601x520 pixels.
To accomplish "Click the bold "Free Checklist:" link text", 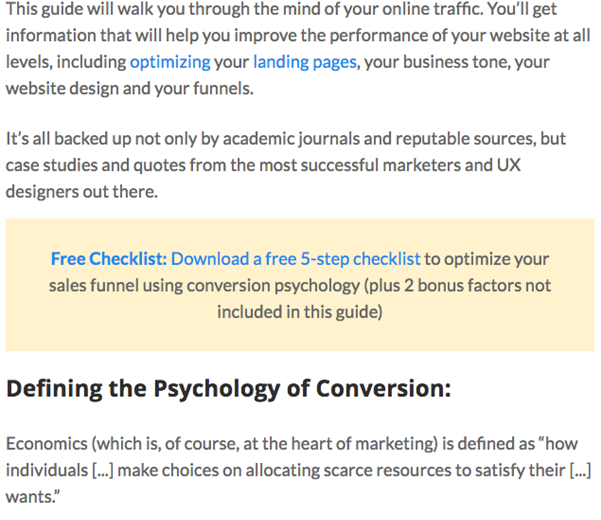I will (109, 259).
